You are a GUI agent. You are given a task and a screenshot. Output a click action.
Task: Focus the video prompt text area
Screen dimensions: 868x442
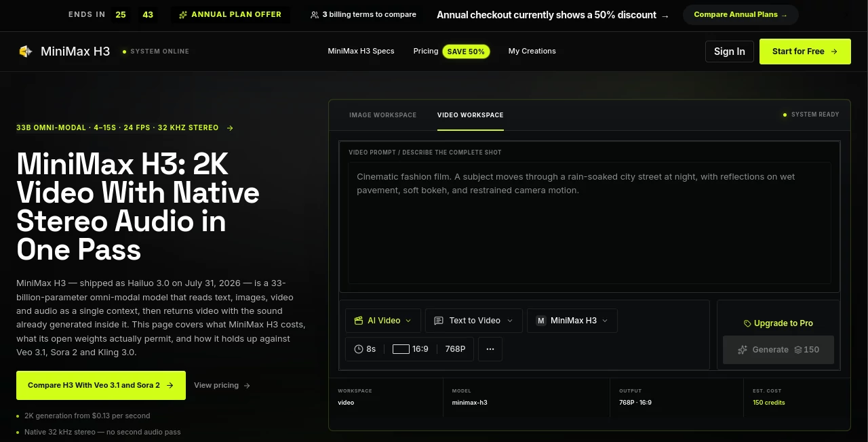[589, 223]
